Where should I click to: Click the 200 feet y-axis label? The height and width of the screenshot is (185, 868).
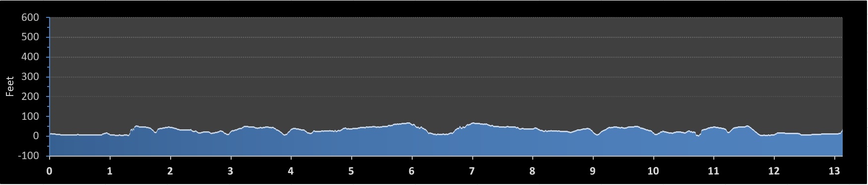click(x=30, y=96)
